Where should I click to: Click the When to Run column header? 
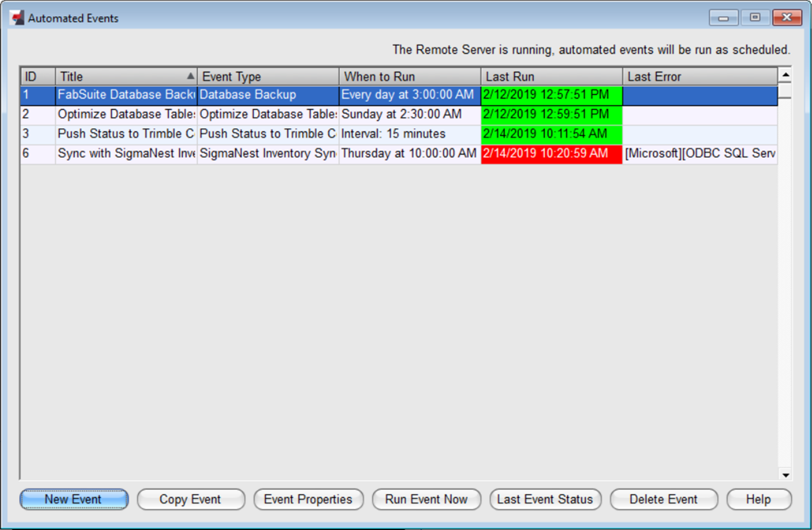click(x=410, y=77)
